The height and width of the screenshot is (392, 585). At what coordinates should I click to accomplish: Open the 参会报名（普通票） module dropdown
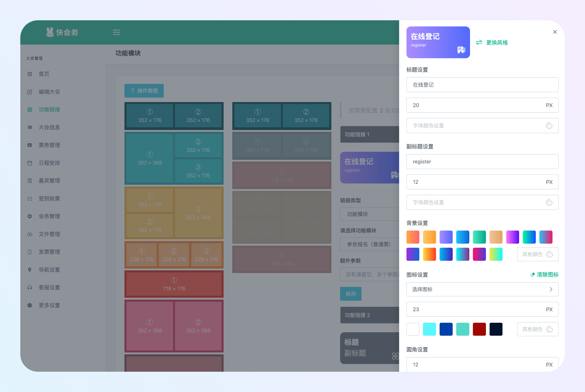[370, 244]
